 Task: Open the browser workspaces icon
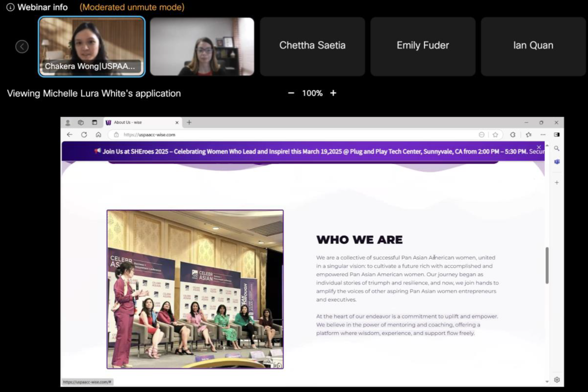pyautogui.click(x=80, y=122)
